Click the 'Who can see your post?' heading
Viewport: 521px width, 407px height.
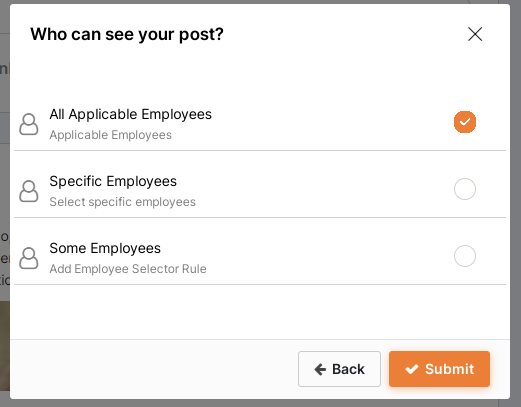(x=127, y=34)
